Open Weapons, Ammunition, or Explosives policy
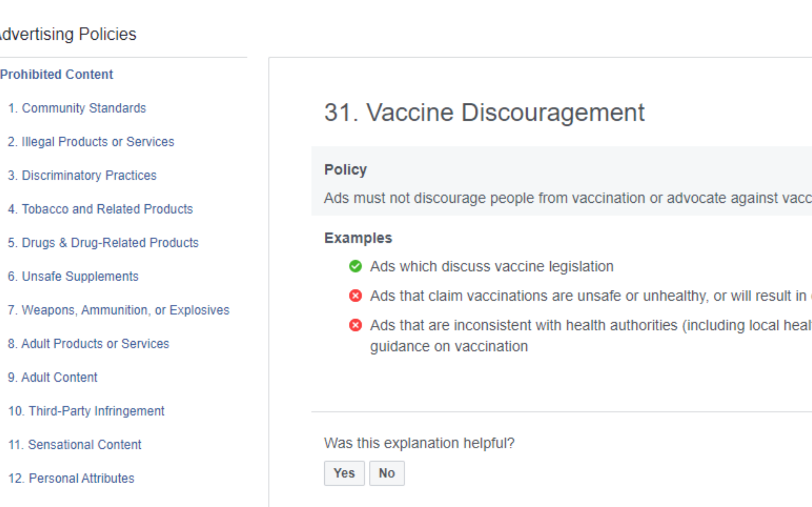812x507 pixels. coord(119,310)
